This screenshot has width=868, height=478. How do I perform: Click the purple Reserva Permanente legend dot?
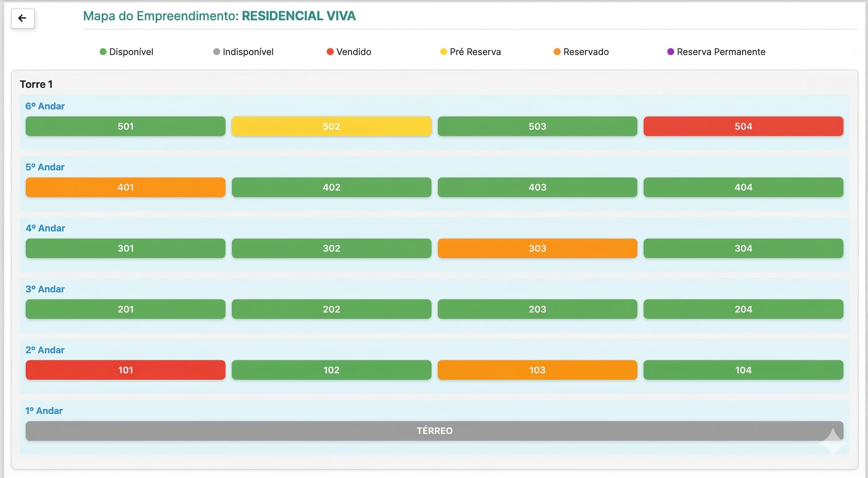click(671, 52)
